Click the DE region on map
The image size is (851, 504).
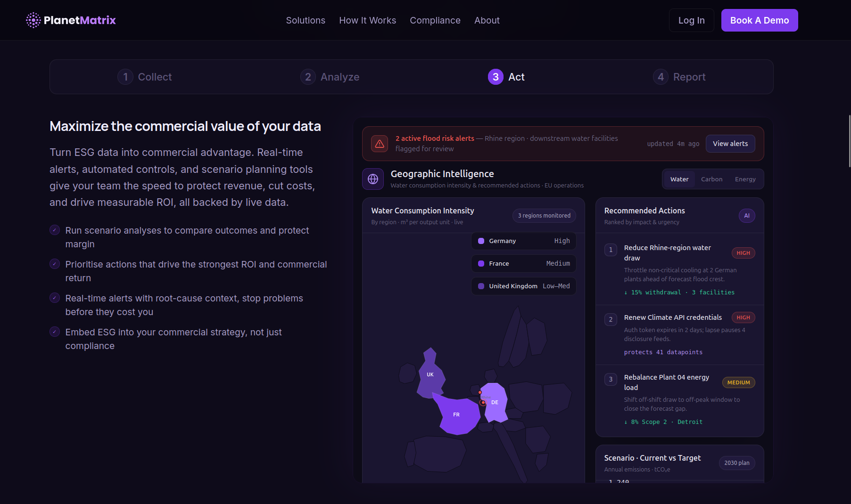(495, 402)
